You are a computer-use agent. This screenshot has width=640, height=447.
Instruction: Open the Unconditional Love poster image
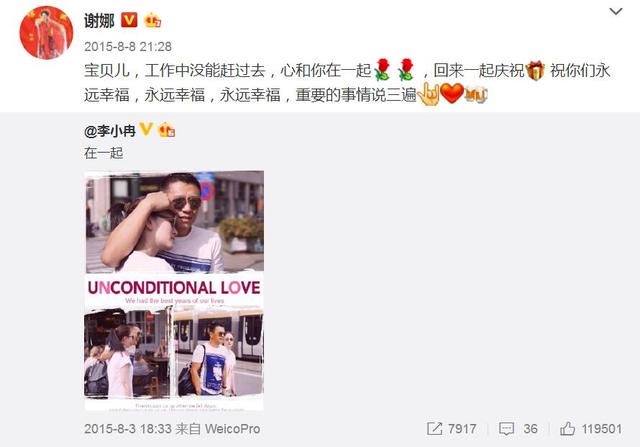[x=174, y=291]
